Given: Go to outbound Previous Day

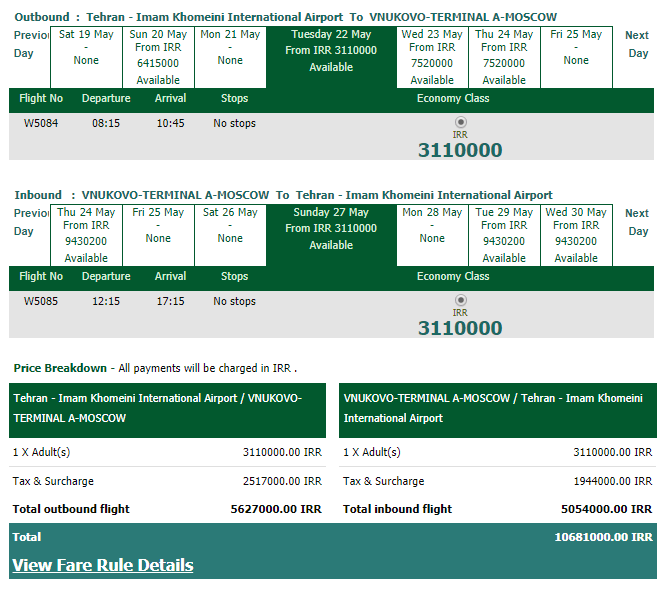Looking at the screenshot, I should (x=31, y=44).
